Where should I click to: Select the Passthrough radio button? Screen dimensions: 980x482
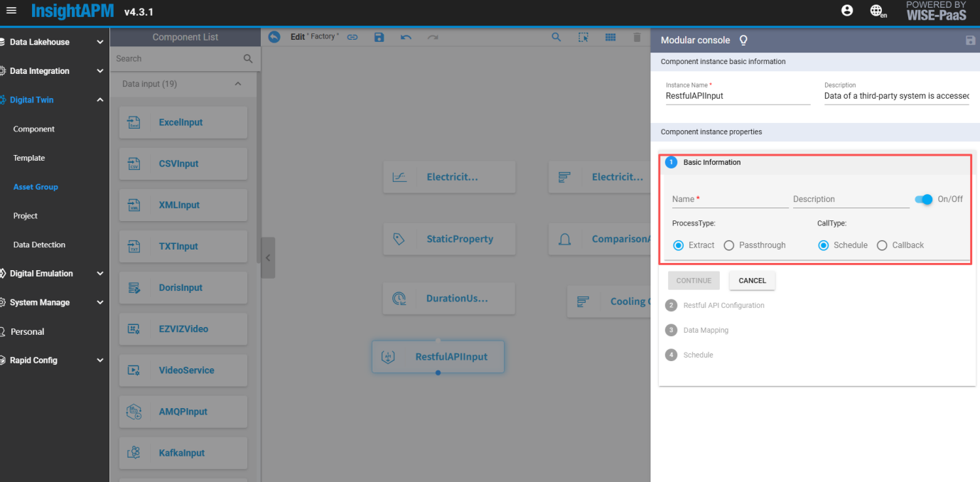(729, 245)
